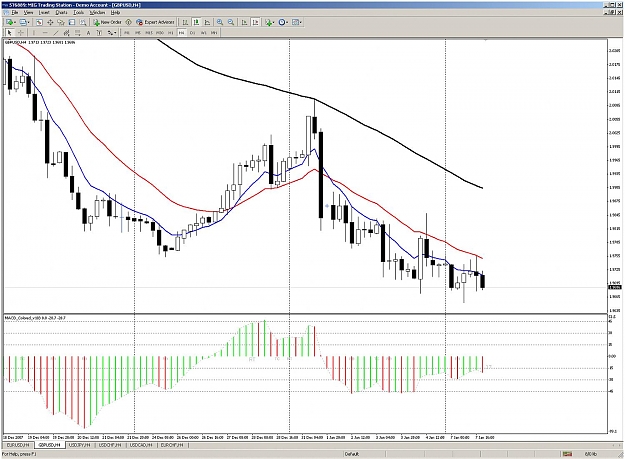The width and height of the screenshot is (625, 459).
Task: Switch chart to M30 timeframe
Action: point(160,33)
